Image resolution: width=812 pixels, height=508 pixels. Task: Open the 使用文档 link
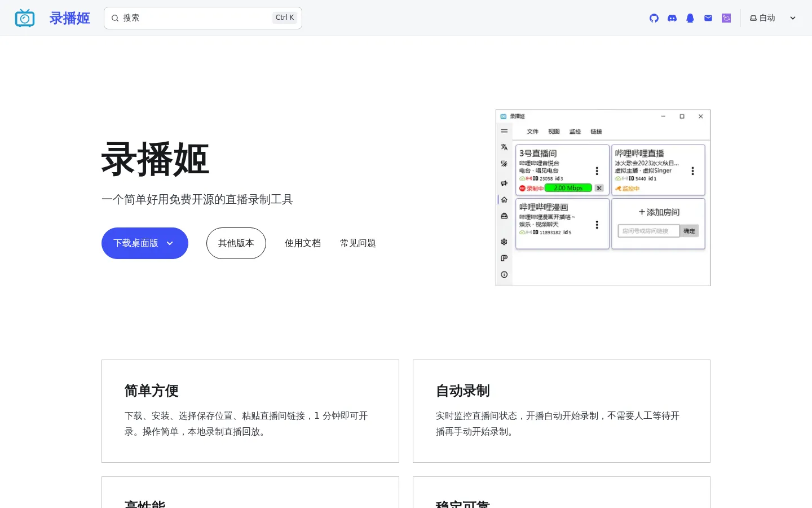303,243
